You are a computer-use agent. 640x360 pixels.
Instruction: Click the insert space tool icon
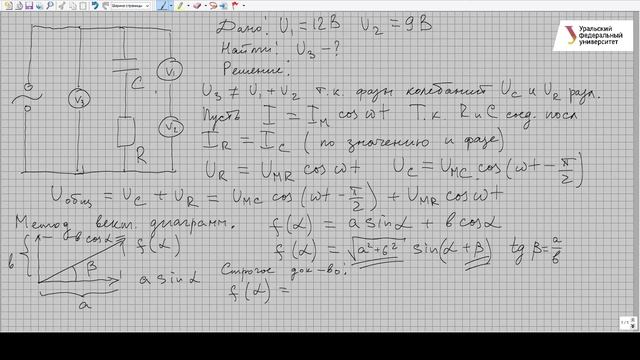point(224,6)
